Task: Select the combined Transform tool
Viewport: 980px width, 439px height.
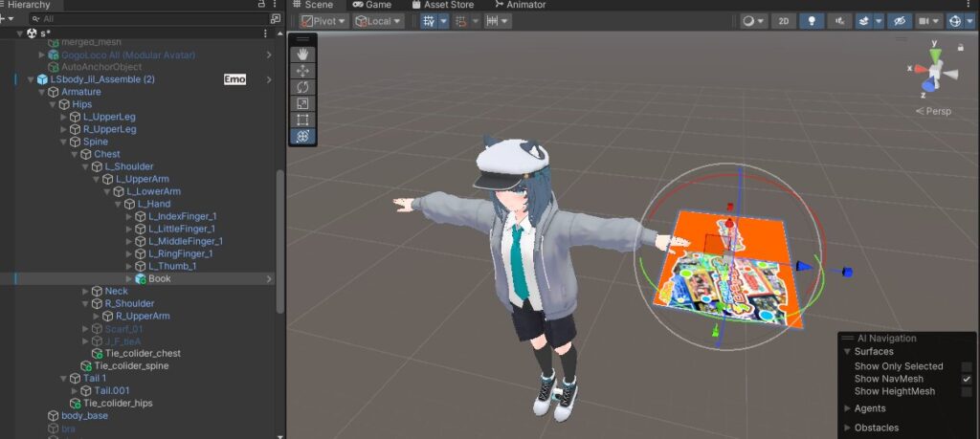Action: [302, 137]
